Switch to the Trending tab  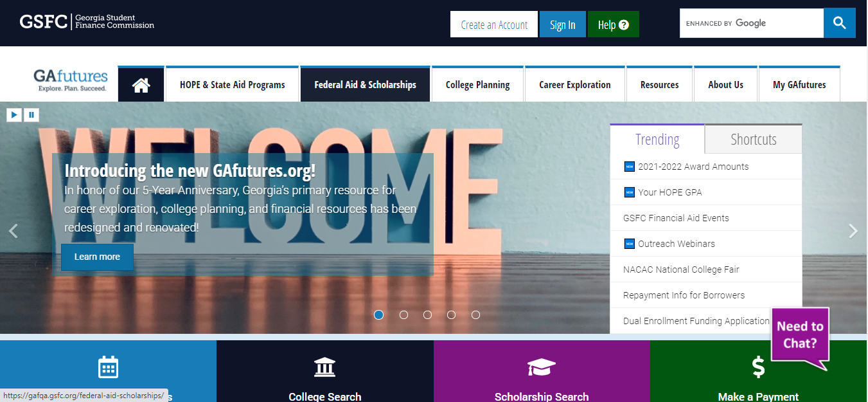(657, 139)
